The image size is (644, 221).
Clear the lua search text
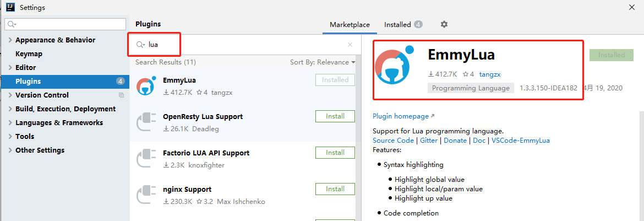350,45
